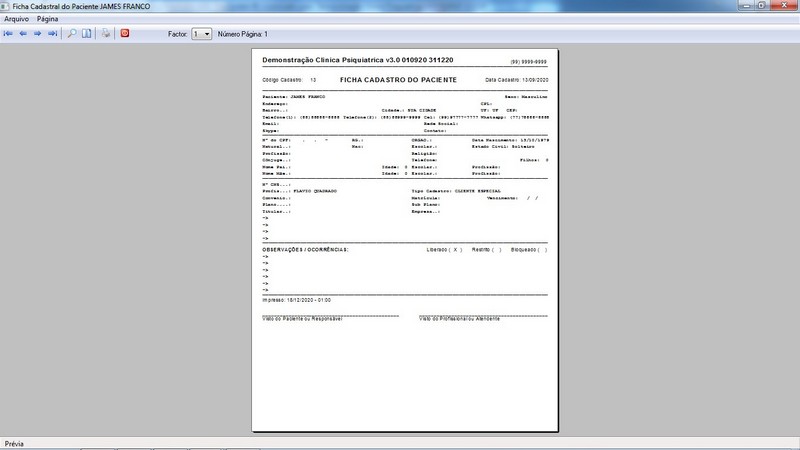Click the 'Liberado ( X )' marker

444,250
